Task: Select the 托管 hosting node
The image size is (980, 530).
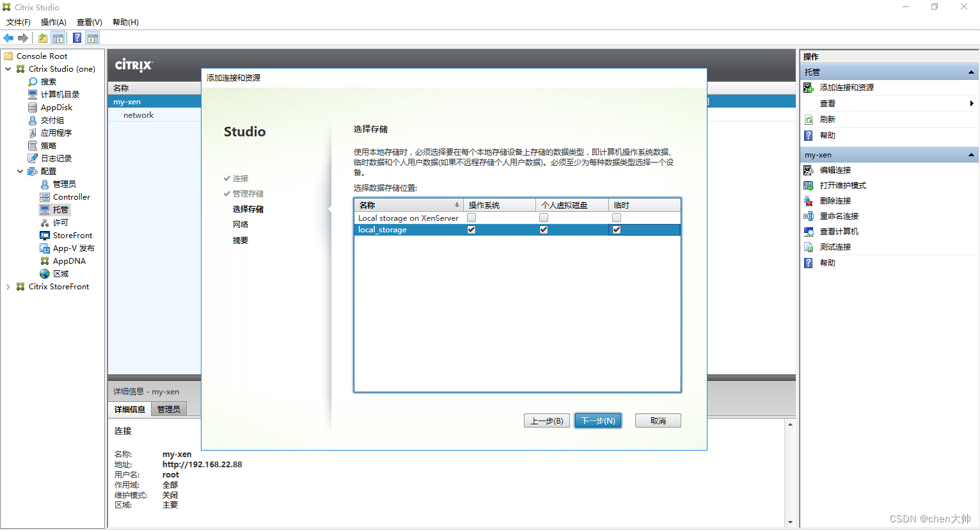Action: (x=60, y=210)
